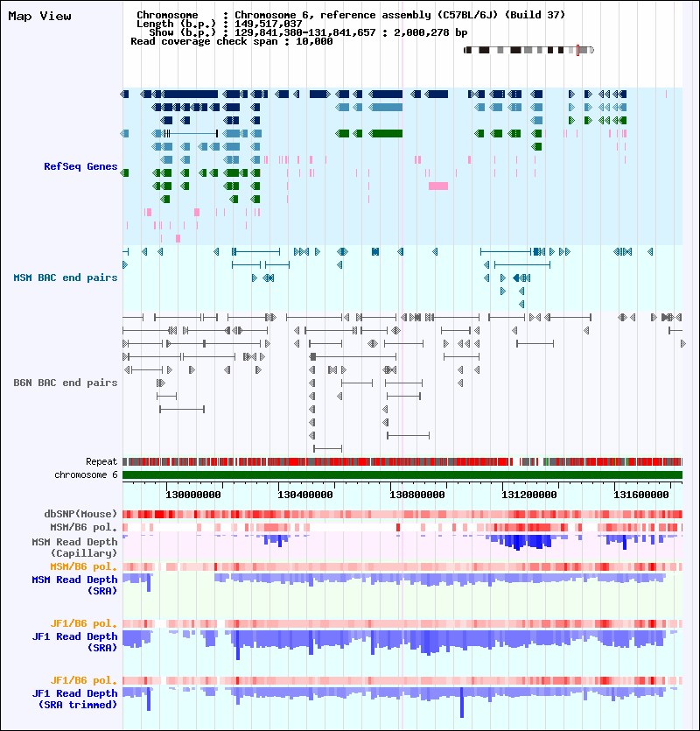Click the Read coverage check span text
Viewport: 700px width, 731px height.
pyautogui.click(x=232, y=41)
